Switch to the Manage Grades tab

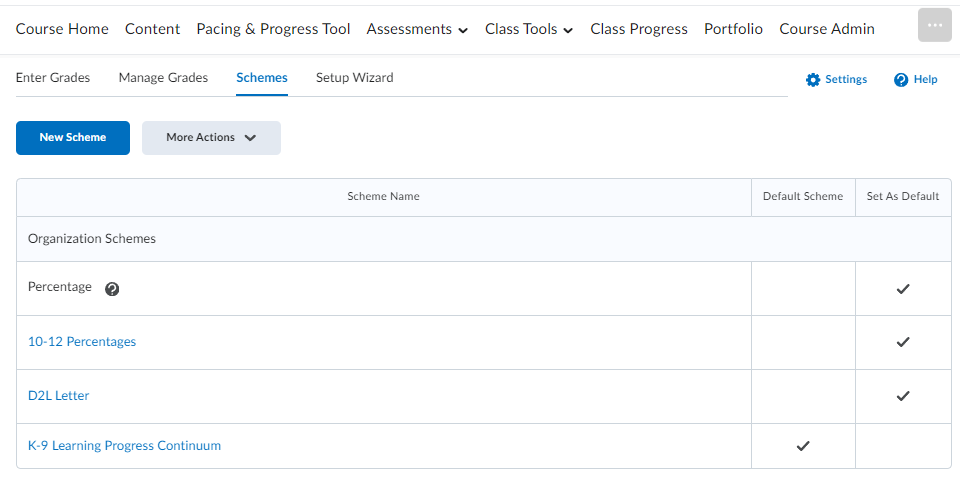point(163,78)
